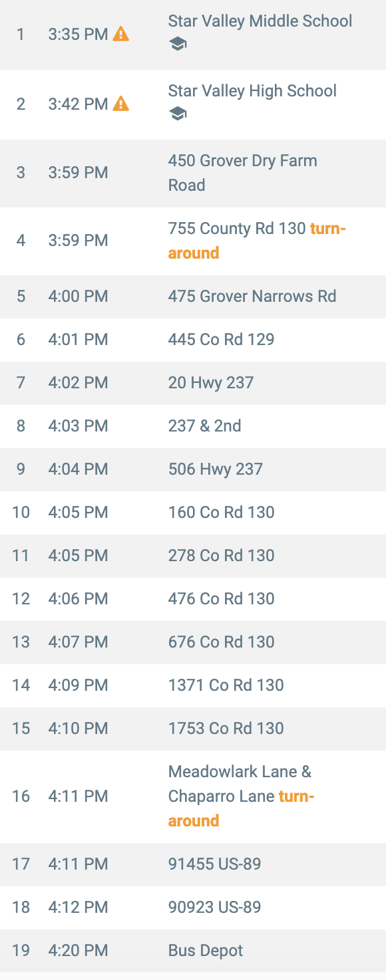The width and height of the screenshot is (386, 980).
Task: Click the 506 Hwy 237 stop
Action: click(193, 469)
